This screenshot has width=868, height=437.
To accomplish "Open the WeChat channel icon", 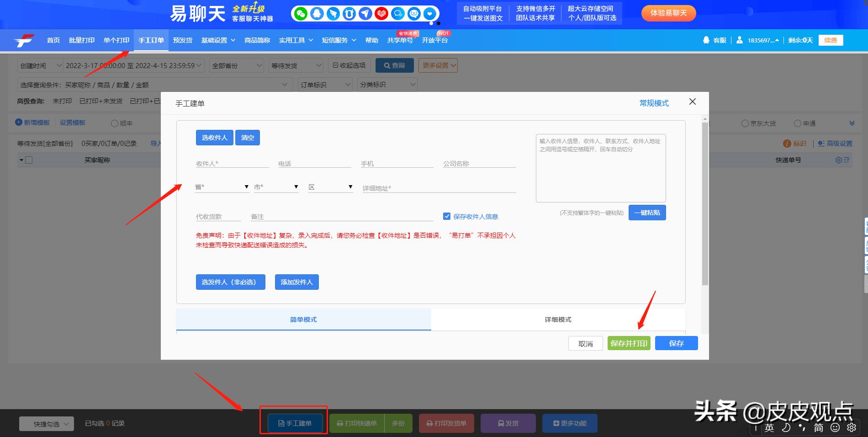I will [x=301, y=14].
